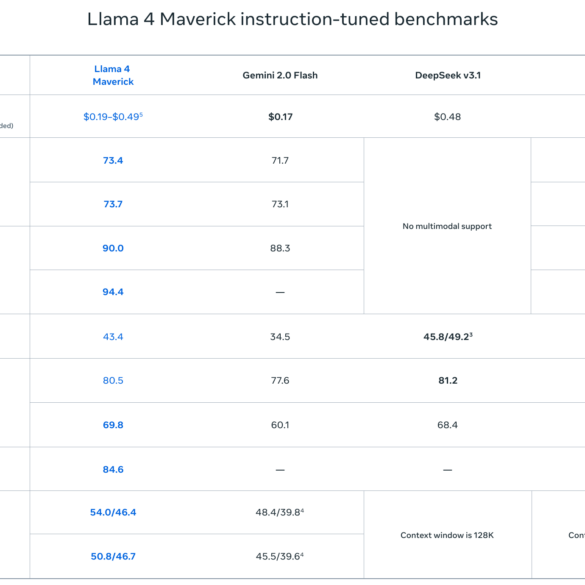This screenshot has height=585, width=585.
Task: Click the Llama 4 Maverick column header
Action: point(113,75)
